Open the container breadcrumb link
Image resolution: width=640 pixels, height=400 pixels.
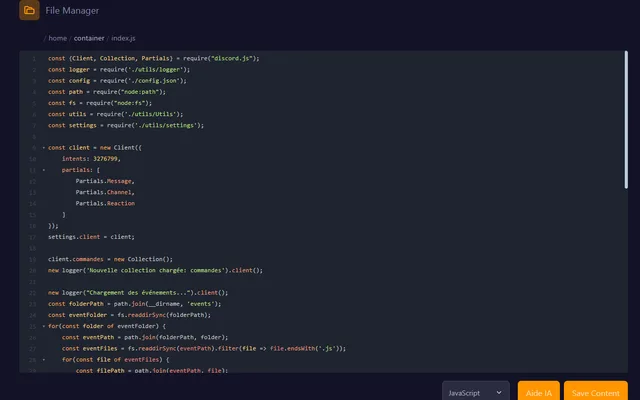point(89,38)
